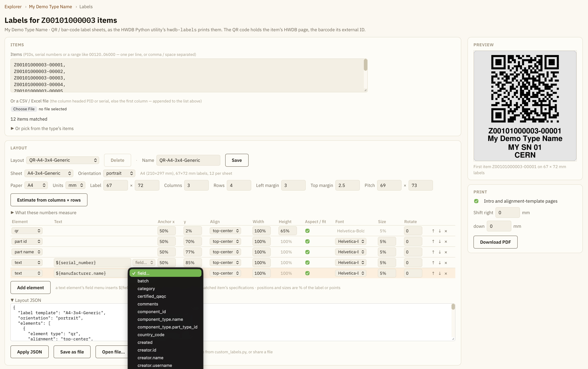588x369 pixels.
Task: Toggle Aspect / fit for part id row
Action: (x=307, y=241)
